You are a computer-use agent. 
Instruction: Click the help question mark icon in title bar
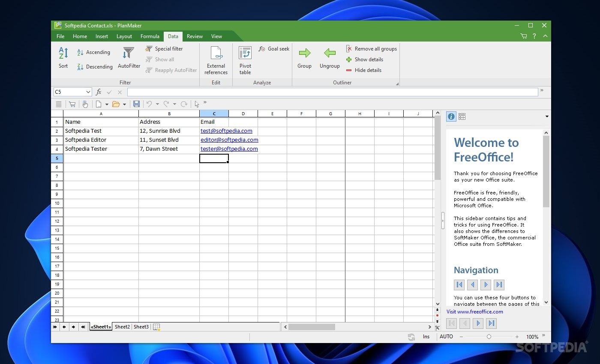click(534, 36)
